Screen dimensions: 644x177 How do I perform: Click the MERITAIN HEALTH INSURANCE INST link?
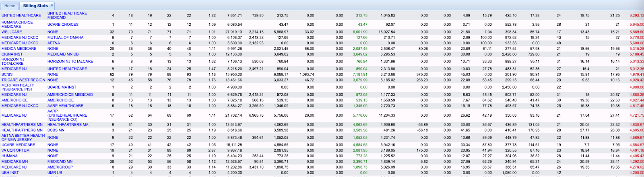[18, 87]
